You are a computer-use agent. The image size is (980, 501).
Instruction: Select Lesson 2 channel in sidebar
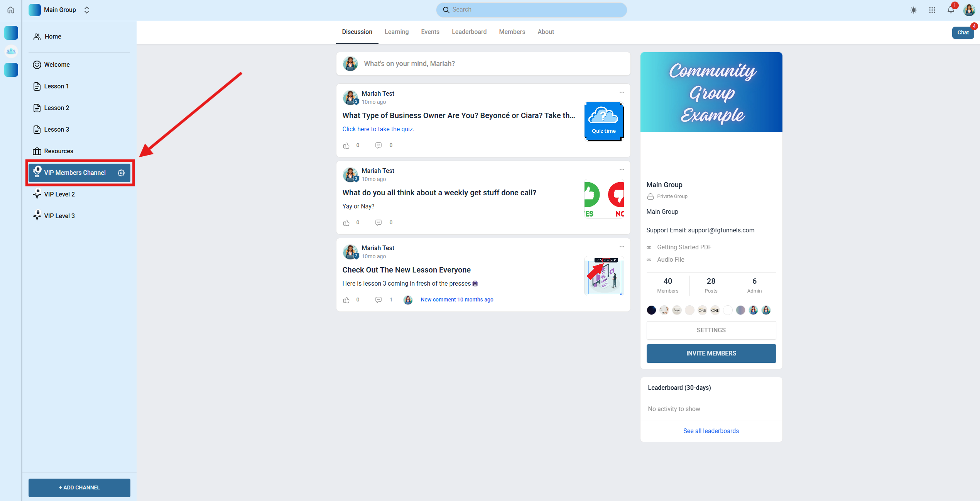56,108
